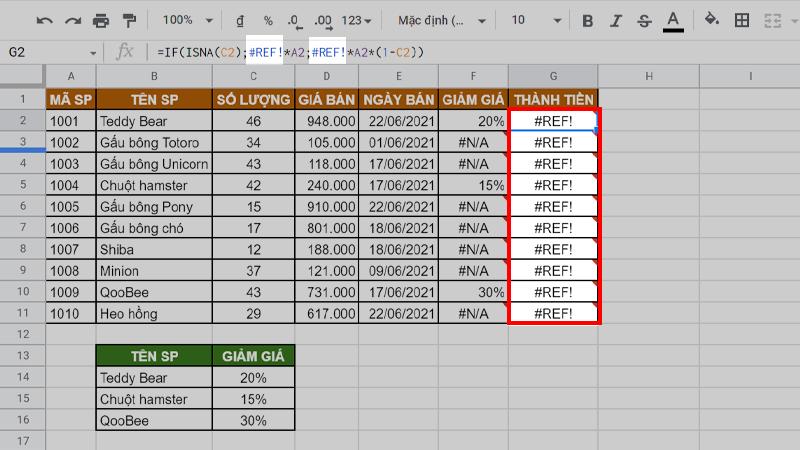This screenshot has width=800, height=450.
Task: Select the Paint format roller icon
Action: 130,21
